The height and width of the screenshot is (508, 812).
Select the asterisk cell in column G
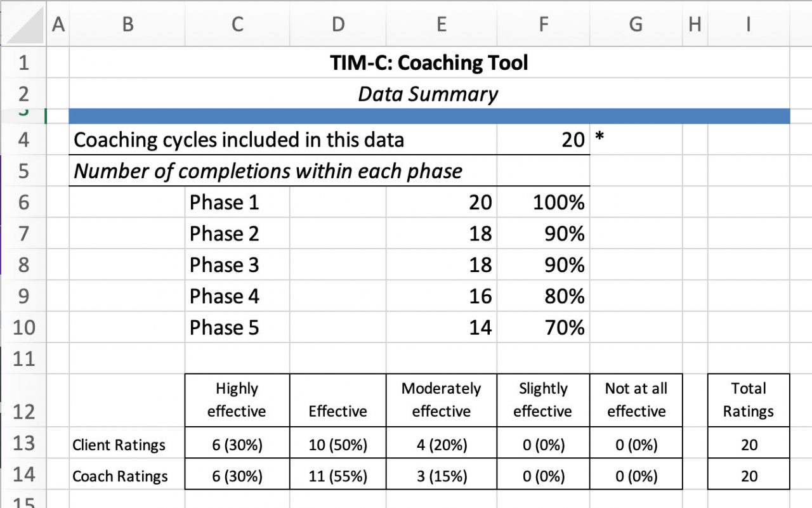coord(634,140)
